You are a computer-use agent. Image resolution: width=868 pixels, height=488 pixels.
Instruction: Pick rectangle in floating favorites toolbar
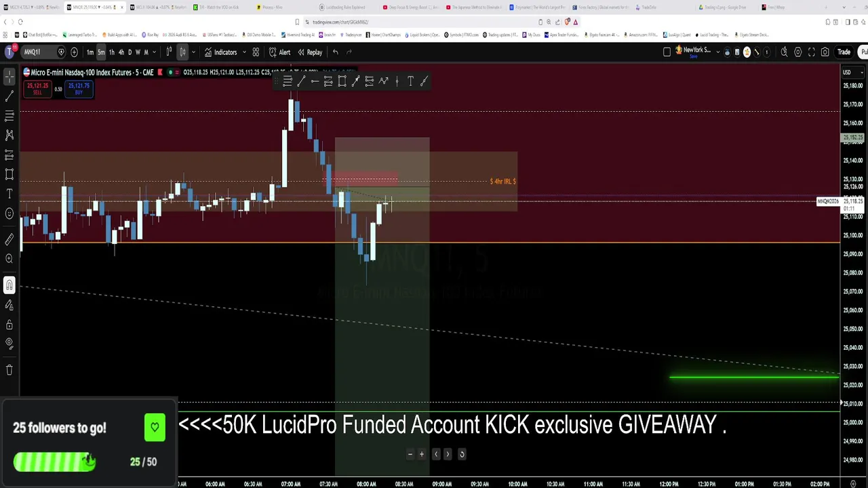click(342, 81)
